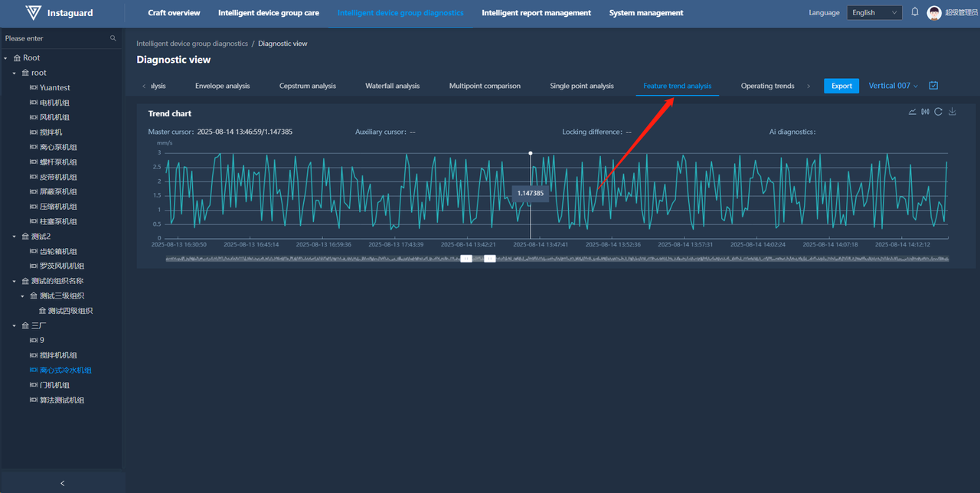Click the Intelligent device group diagnostics breadcrumb
The height and width of the screenshot is (493, 980).
(x=192, y=44)
